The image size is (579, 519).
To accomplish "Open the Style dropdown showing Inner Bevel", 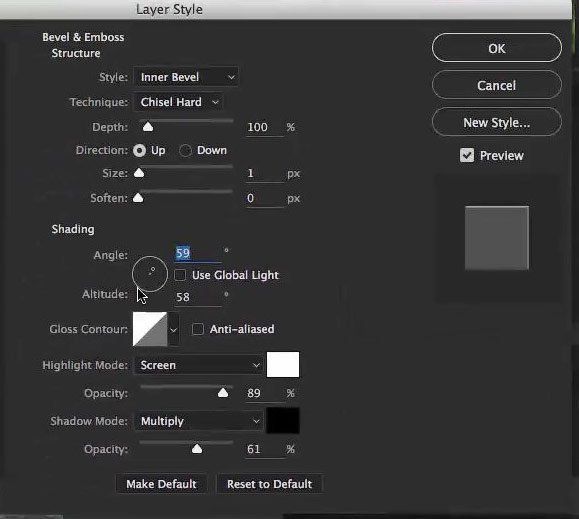I will point(186,77).
